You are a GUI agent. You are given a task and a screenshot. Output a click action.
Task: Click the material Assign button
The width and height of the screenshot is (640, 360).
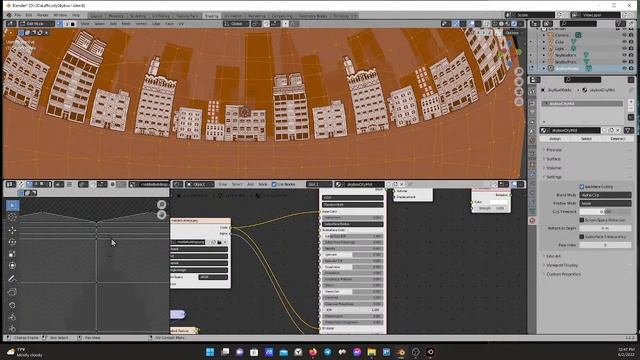click(x=555, y=139)
